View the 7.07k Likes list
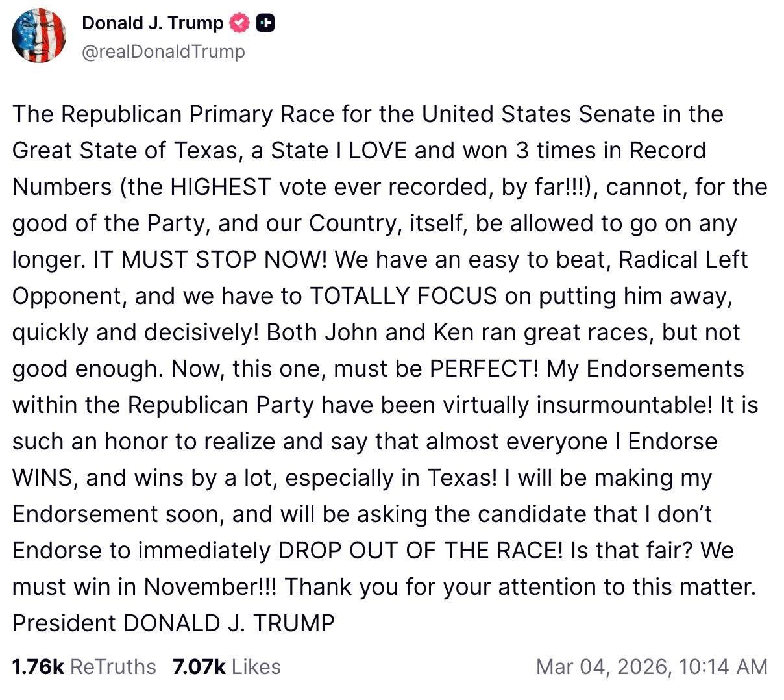Viewport: 784px width, 700px height. click(227, 667)
